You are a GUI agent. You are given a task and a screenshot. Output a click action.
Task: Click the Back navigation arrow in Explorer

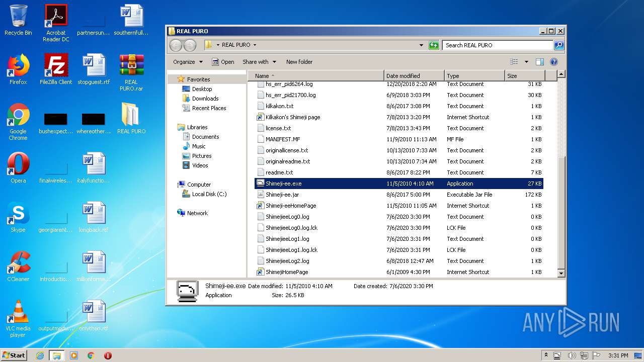[176, 45]
